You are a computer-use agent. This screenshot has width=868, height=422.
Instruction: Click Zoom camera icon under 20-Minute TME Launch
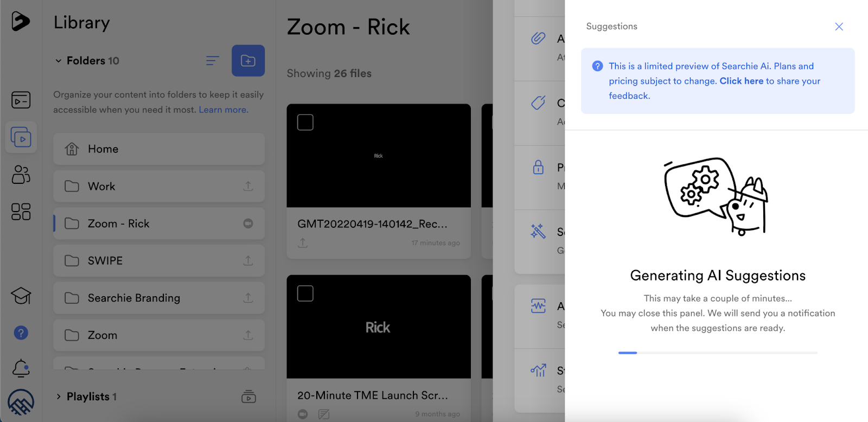click(303, 414)
